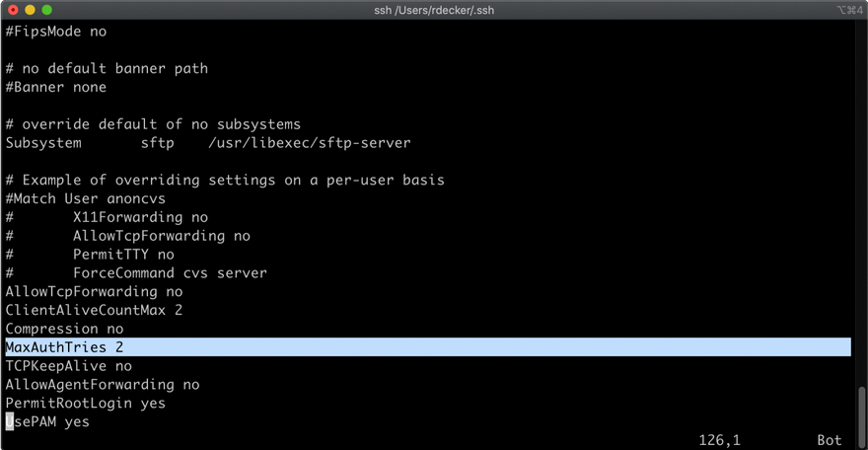
Task: Click the #Banner none line
Action: click(x=55, y=87)
